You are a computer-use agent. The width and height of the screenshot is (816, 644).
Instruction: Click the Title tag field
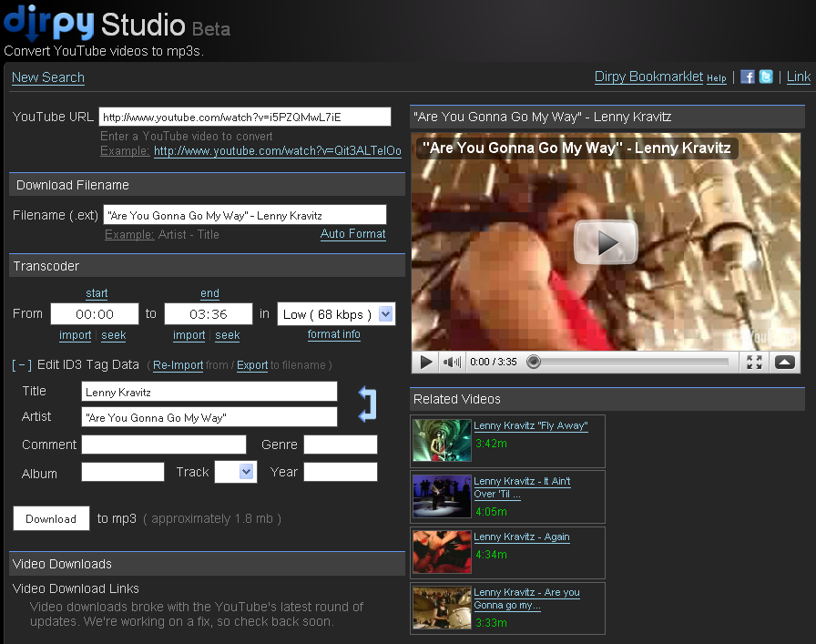click(x=209, y=392)
